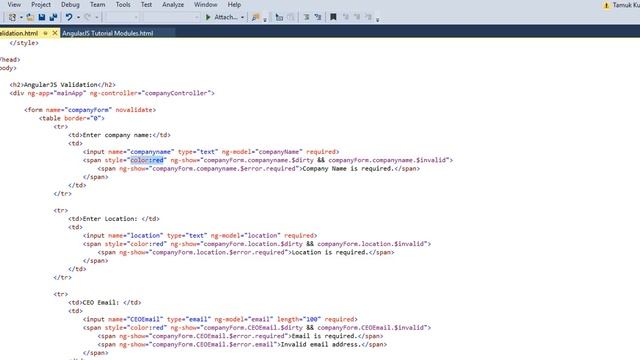640x360 pixels.
Task: Open the Analyze menu
Action: (x=173, y=4)
